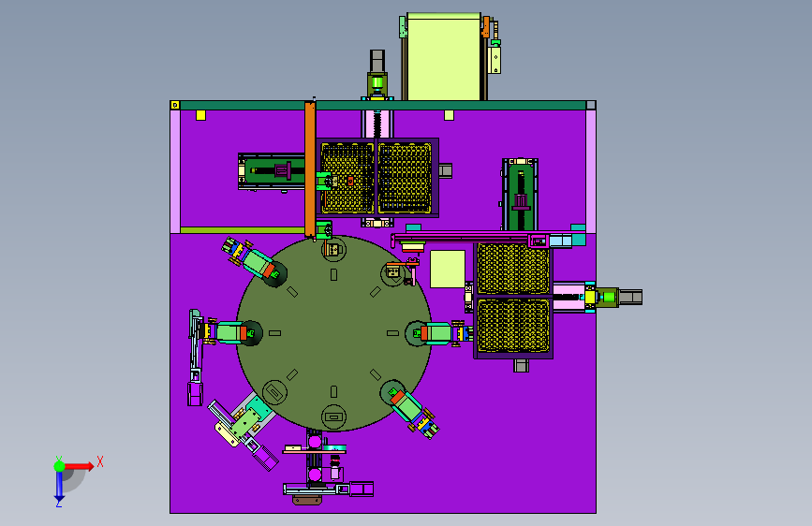This screenshot has height=526, width=812.
Task: Click the red X axis arrow on triad
Action: (x=79, y=466)
